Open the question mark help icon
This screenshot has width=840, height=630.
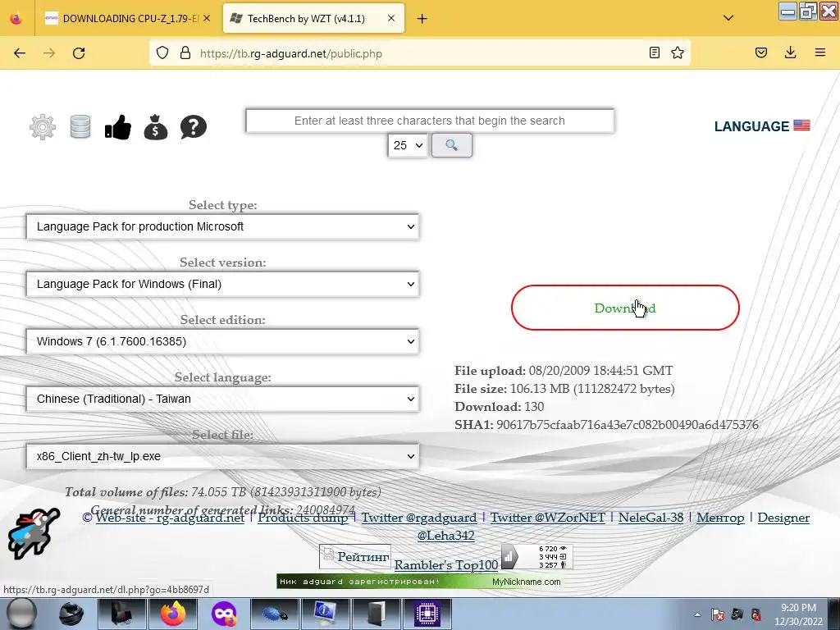coord(194,127)
